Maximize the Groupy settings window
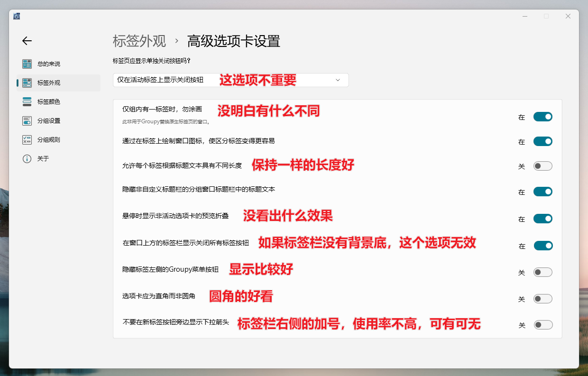This screenshot has height=376, width=588. 546,16
